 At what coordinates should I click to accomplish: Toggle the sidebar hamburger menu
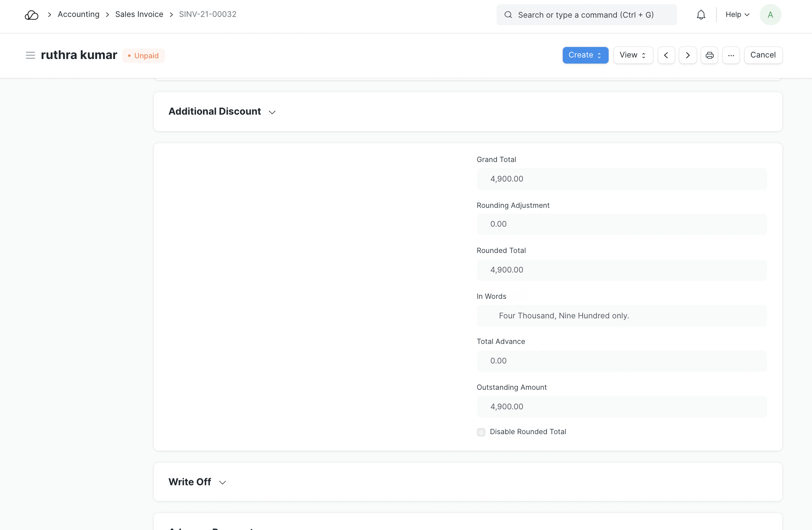tap(30, 55)
